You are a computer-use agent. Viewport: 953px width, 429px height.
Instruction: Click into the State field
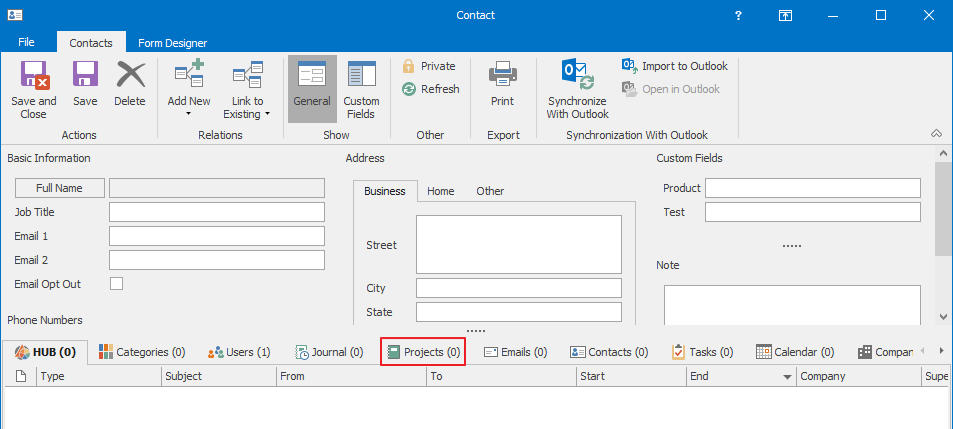click(x=519, y=312)
